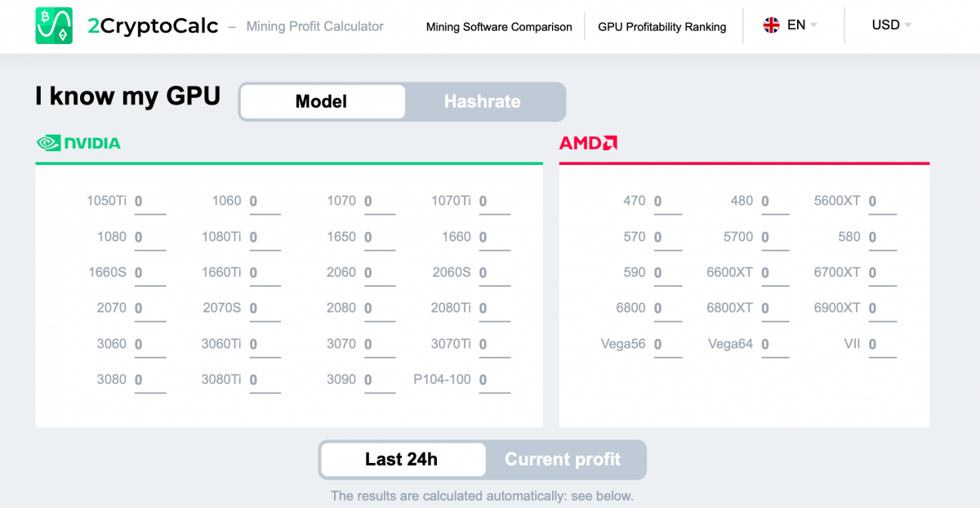Click the Vega56 quantity field
This screenshot has height=508, width=980.
tap(667, 344)
